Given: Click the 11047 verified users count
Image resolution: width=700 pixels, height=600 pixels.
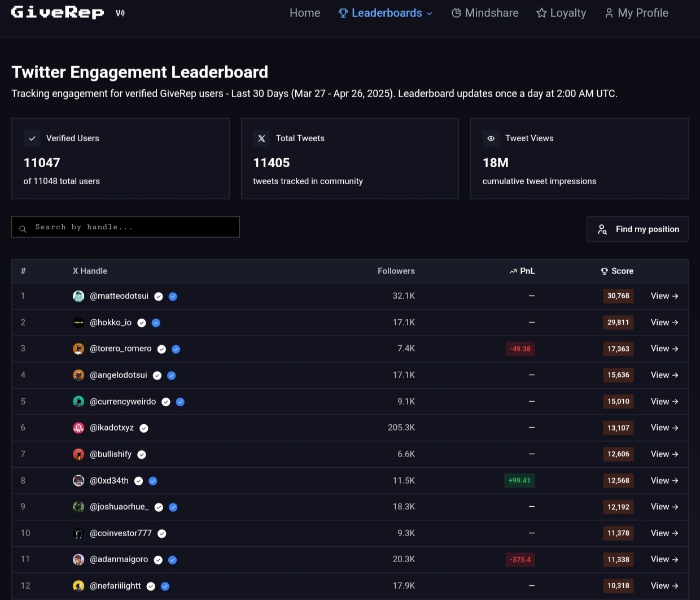Looking at the screenshot, I should tap(42, 163).
